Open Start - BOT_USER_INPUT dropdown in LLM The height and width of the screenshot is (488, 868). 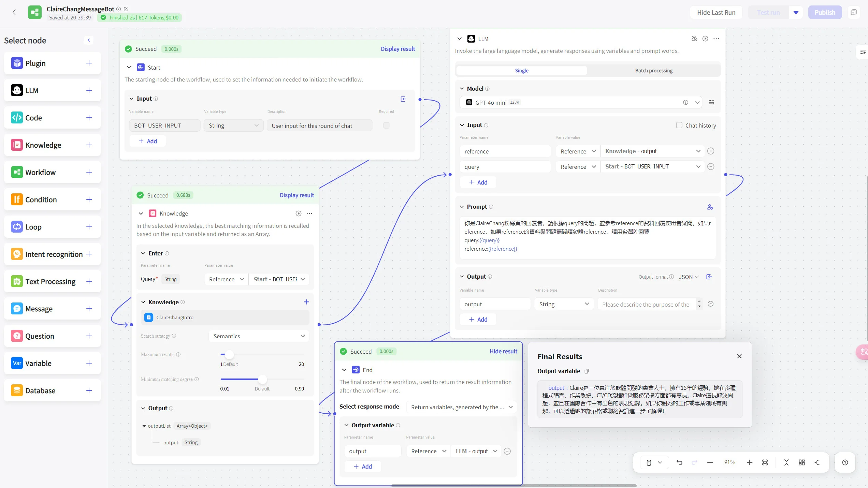click(x=652, y=166)
